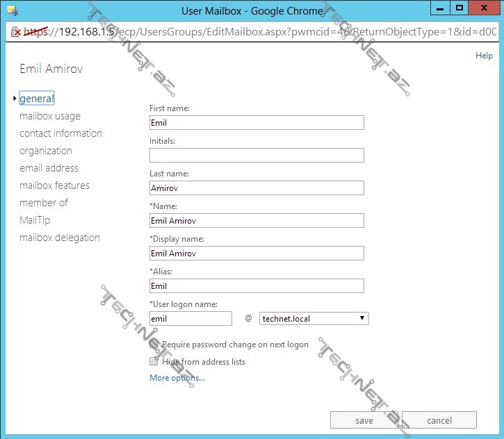The width and height of the screenshot is (504, 439).
Task: Expand More options link
Action: [177, 378]
